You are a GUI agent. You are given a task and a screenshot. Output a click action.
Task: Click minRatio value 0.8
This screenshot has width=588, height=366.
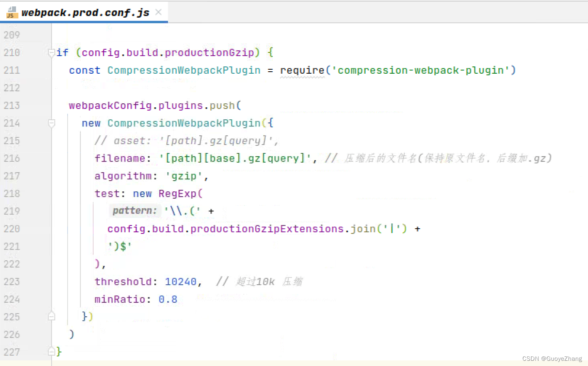pyautogui.click(x=168, y=300)
